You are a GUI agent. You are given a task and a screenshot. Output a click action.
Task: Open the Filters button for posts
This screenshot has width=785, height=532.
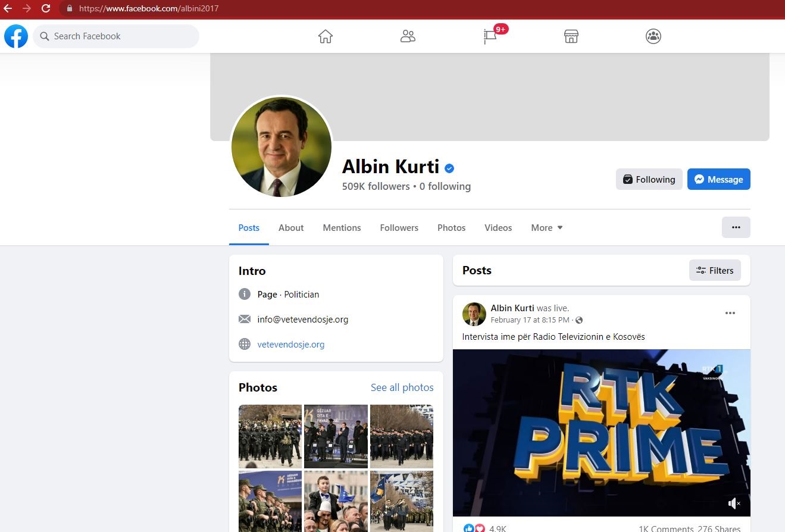(715, 270)
